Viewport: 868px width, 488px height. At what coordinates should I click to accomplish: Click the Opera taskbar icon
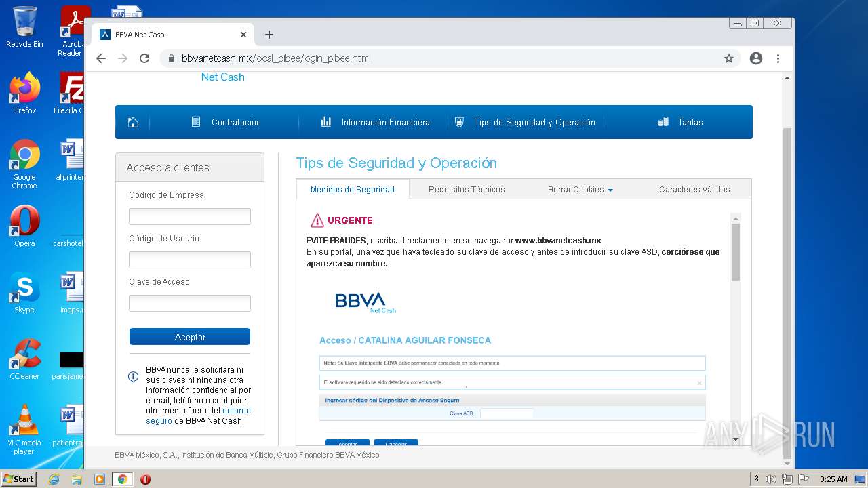tap(145, 479)
